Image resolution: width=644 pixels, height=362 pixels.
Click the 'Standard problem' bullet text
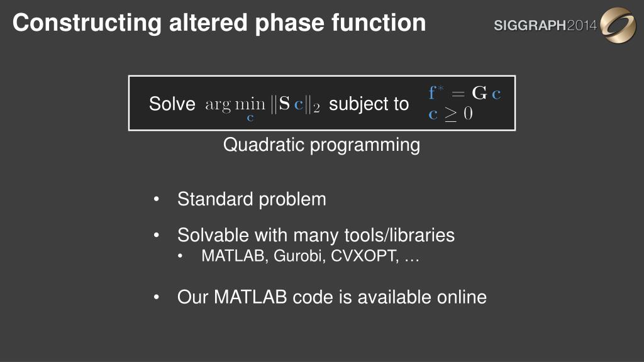[x=252, y=199]
